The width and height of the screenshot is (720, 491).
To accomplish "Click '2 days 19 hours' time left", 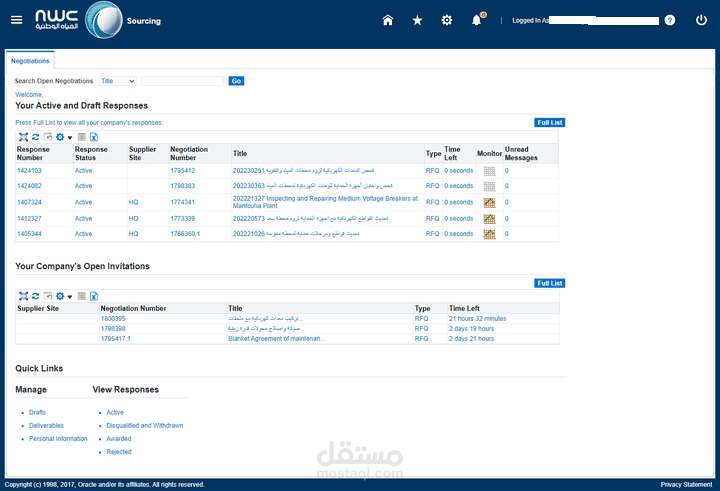I will (x=472, y=329).
